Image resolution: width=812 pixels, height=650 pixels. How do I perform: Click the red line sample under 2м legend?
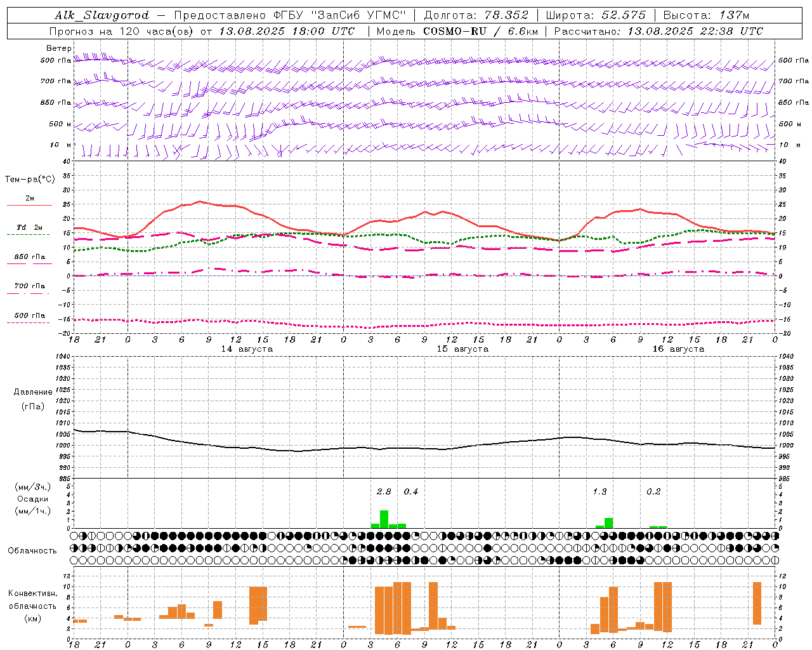coord(29,205)
